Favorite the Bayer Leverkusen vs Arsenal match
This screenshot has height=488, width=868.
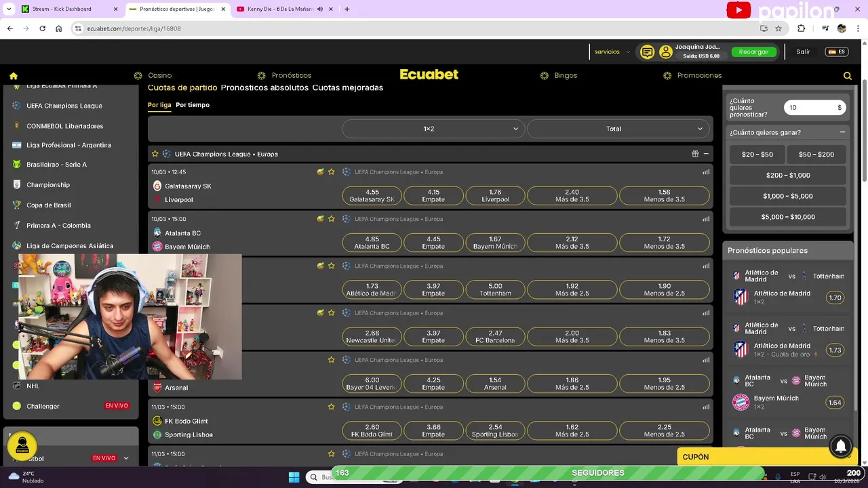coord(332,360)
